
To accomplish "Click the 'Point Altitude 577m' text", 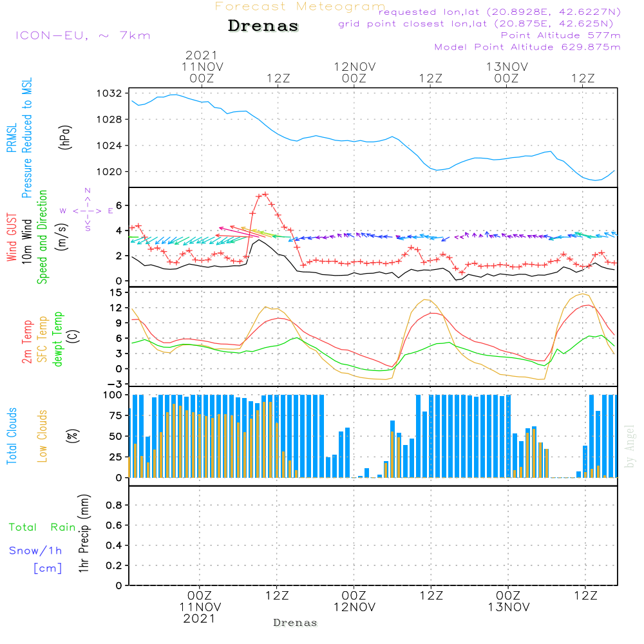I will click(561, 35).
